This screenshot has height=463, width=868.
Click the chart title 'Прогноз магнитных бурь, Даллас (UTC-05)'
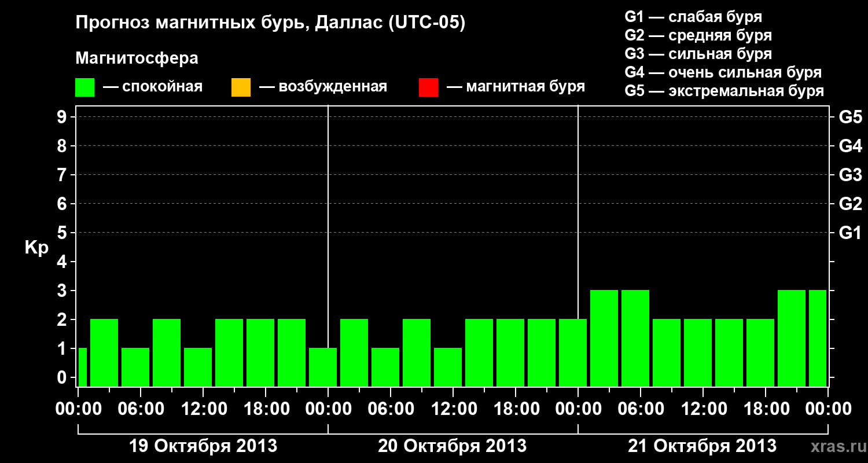[x=270, y=23]
